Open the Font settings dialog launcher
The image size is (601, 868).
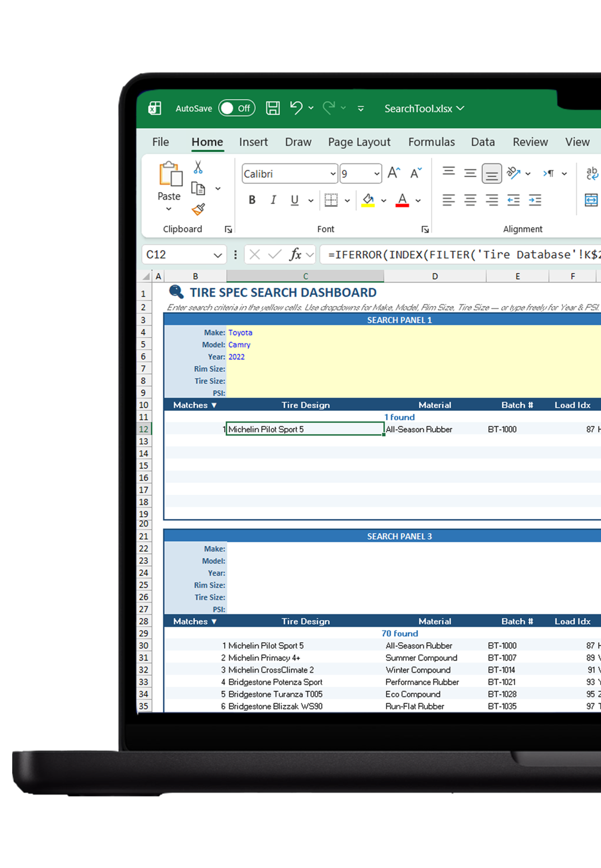425,229
